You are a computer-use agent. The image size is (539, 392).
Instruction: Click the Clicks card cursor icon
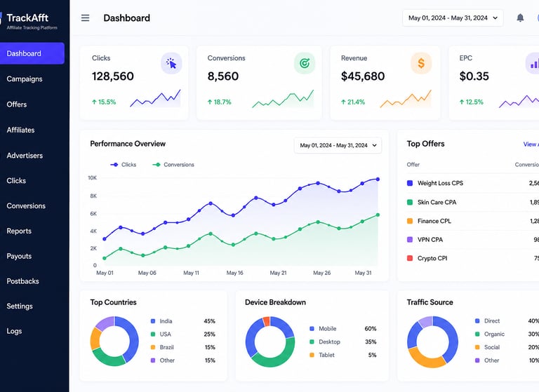coord(171,63)
